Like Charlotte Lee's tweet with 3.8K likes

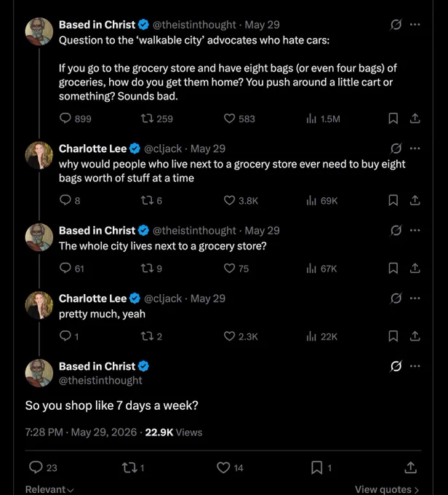tap(241, 200)
